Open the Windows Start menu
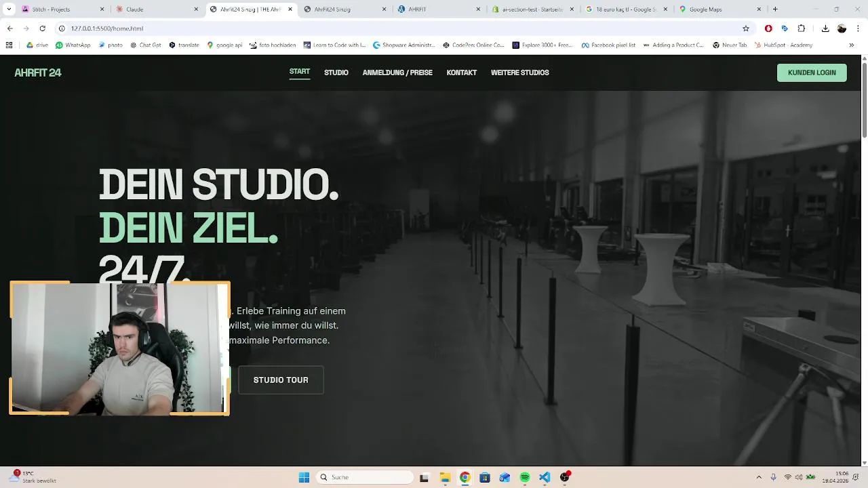 (304, 477)
